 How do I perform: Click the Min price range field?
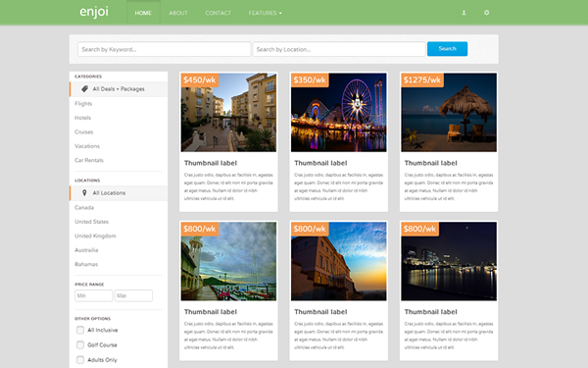click(x=93, y=295)
